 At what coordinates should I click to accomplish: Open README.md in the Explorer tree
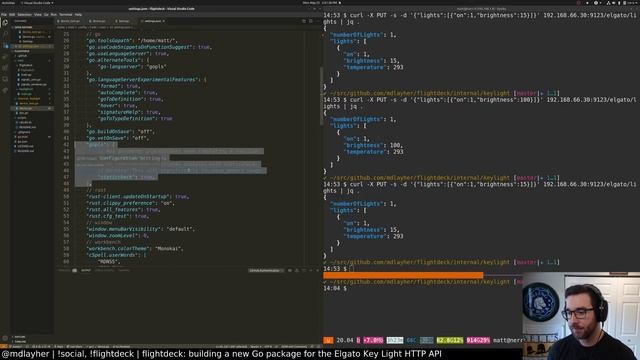[x=26, y=151]
